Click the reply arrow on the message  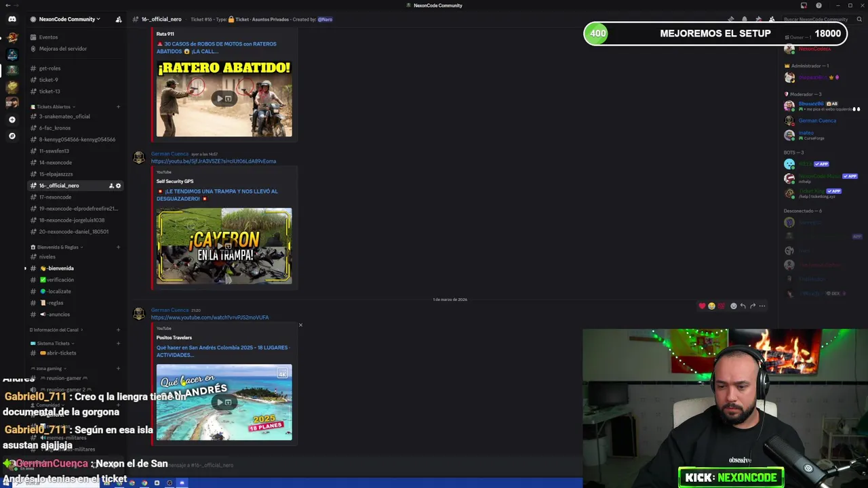point(743,306)
